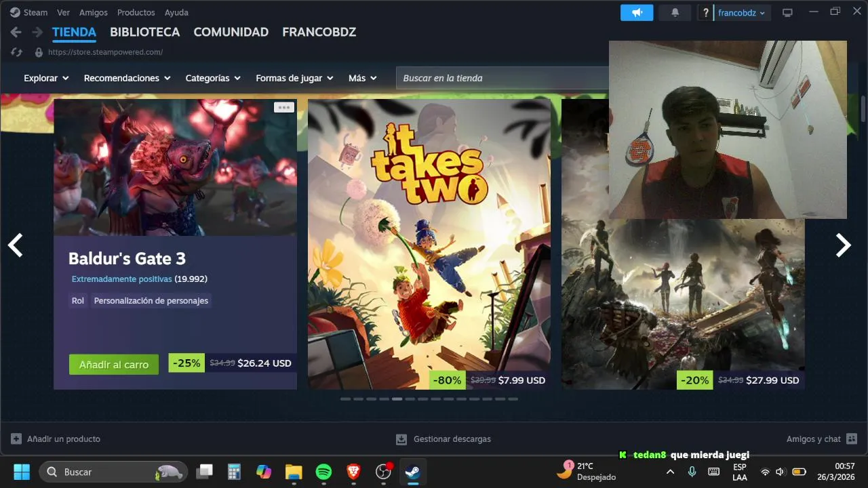Click the microphone icon in the system tray

(x=692, y=472)
